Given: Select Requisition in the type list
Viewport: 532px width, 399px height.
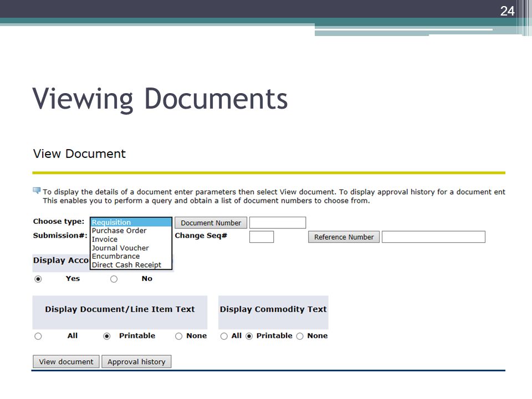Looking at the screenshot, I should tap(131, 222).
